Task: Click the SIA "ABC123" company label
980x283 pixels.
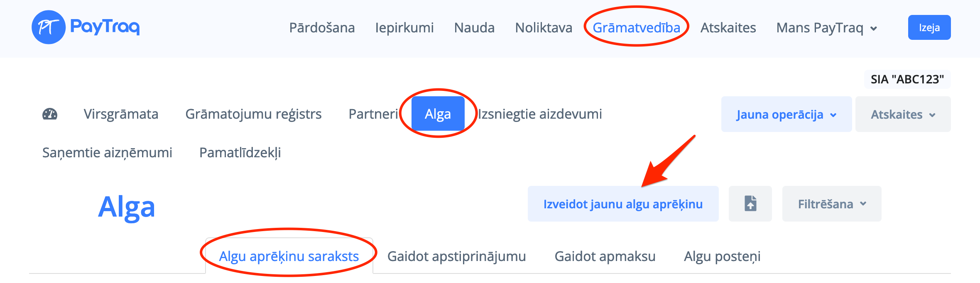Action: pyautogui.click(x=907, y=79)
